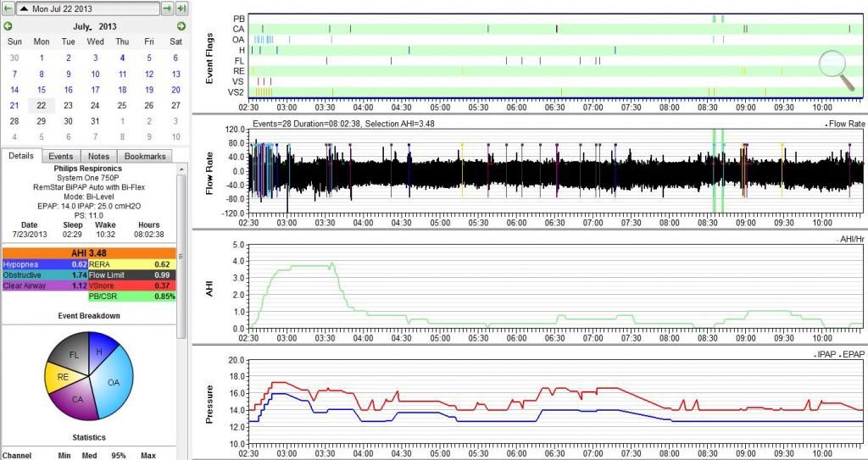Click the Obstructive event count row
Screen dimensions: 868x460
point(44,274)
